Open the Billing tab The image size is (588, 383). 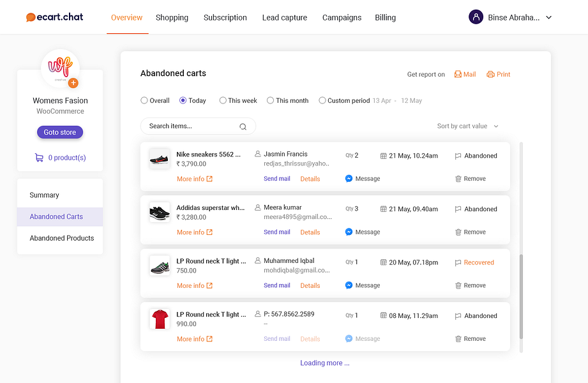pyautogui.click(x=385, y=17)
